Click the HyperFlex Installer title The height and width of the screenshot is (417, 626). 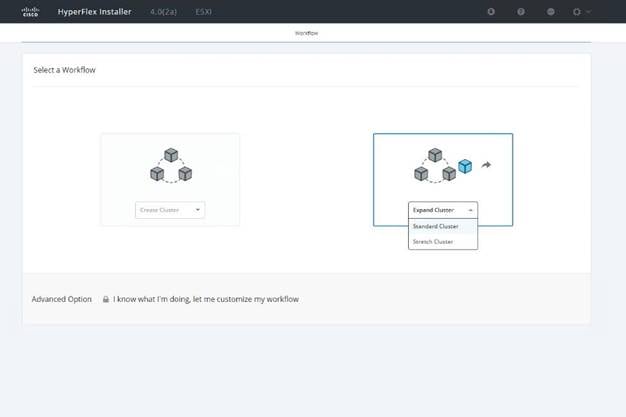pos(94,12)
